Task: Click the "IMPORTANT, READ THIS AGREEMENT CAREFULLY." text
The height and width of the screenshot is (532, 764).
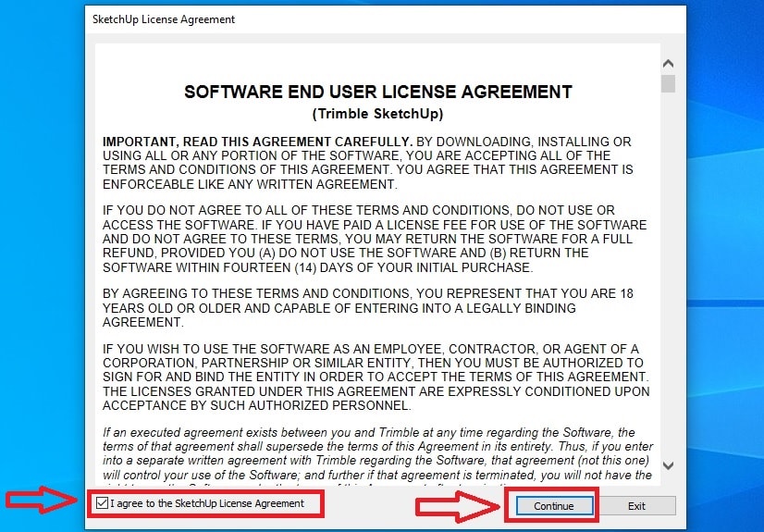Action: pyautogui.click(x=258, y=142)
